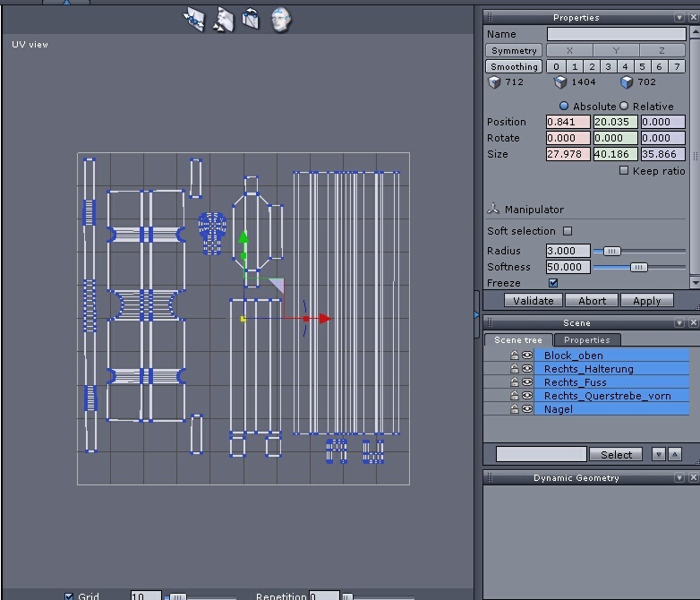This screenshot has height=600, width=700.
Task: Click the first UV tool icon in top toolbar
Action: (x=194, y=20)
